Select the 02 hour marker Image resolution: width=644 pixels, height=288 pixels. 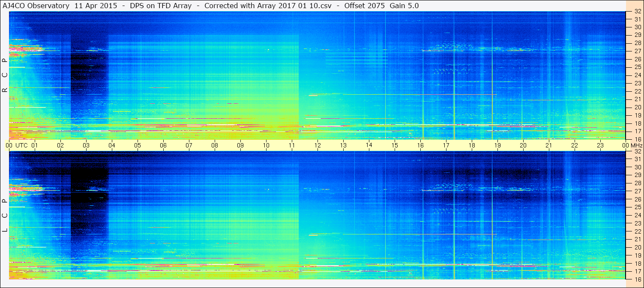tap(60, 145)
